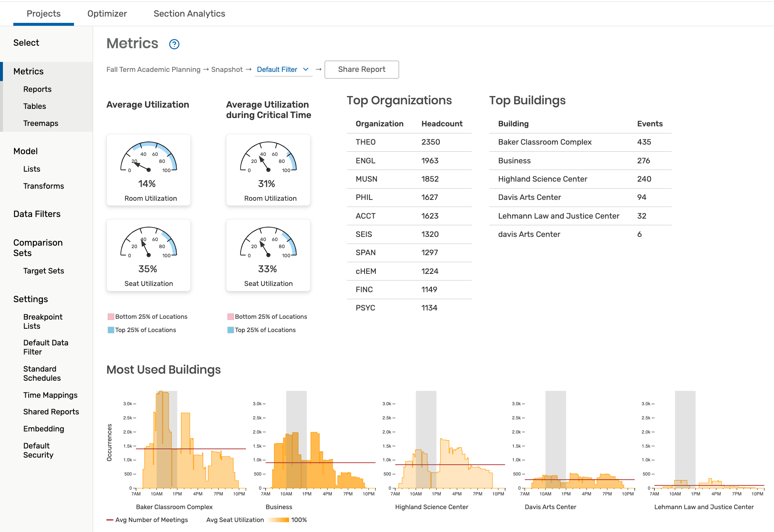This screenshot has height=532, width=774.
Task: Click the Avg Seat Utilization gradient legend
Action: (278, 520)
